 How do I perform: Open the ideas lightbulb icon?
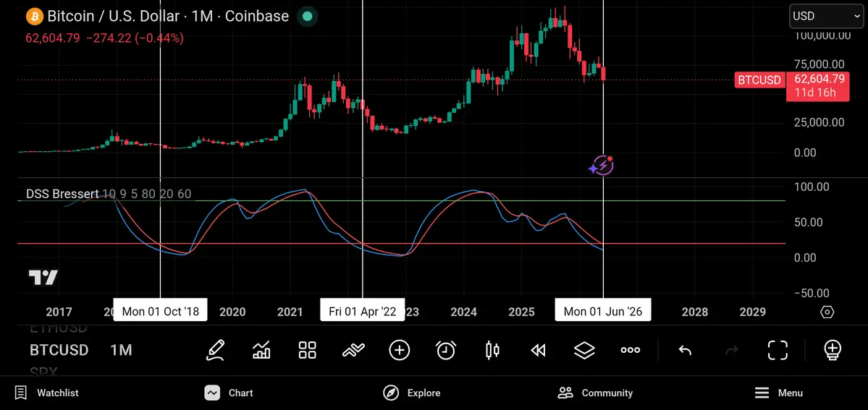[833, 350]
